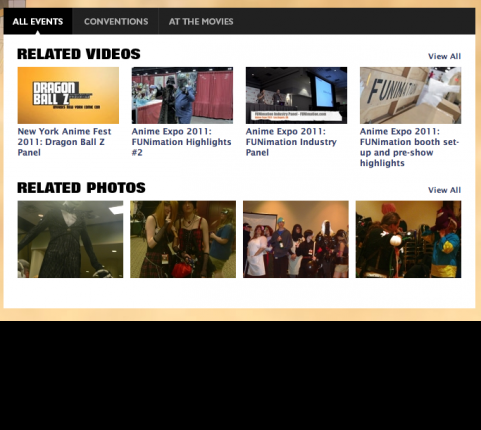Open the FUNimation Highlights #2 video thumbnail
481x430 pixels.
click(182, 95)
